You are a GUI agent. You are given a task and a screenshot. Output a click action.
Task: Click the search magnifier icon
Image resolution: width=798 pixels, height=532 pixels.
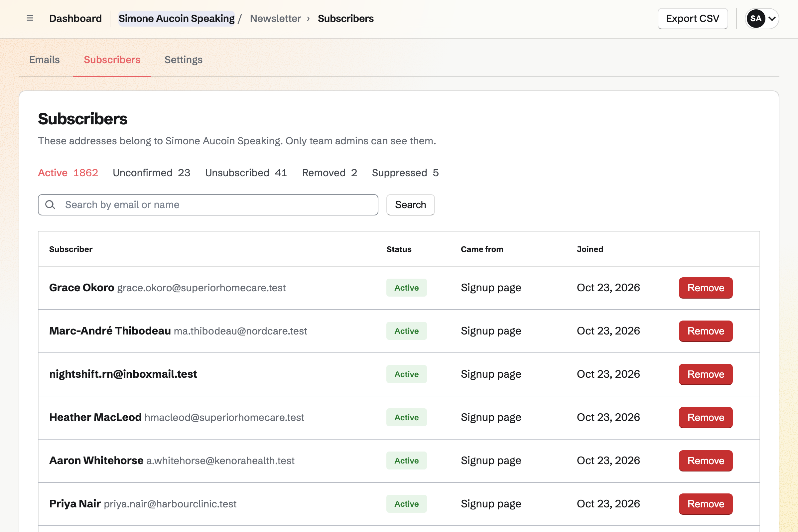[x=50, y=204]
